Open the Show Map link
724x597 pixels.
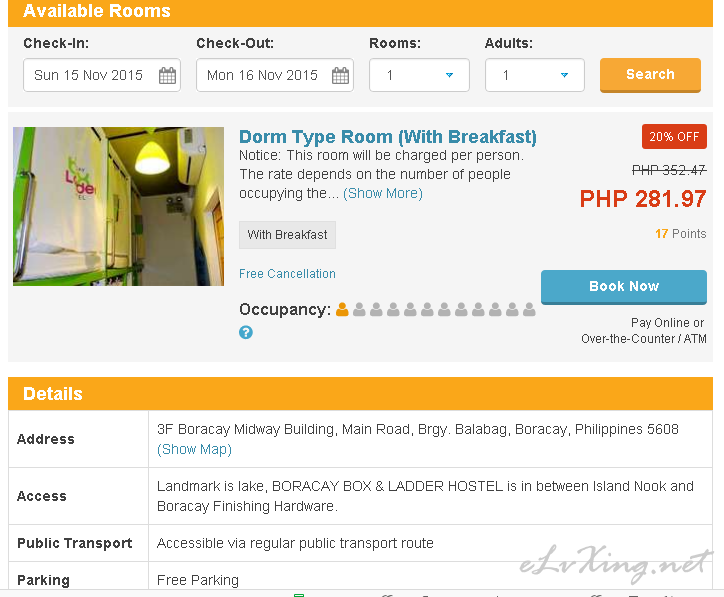pos(194,449)
